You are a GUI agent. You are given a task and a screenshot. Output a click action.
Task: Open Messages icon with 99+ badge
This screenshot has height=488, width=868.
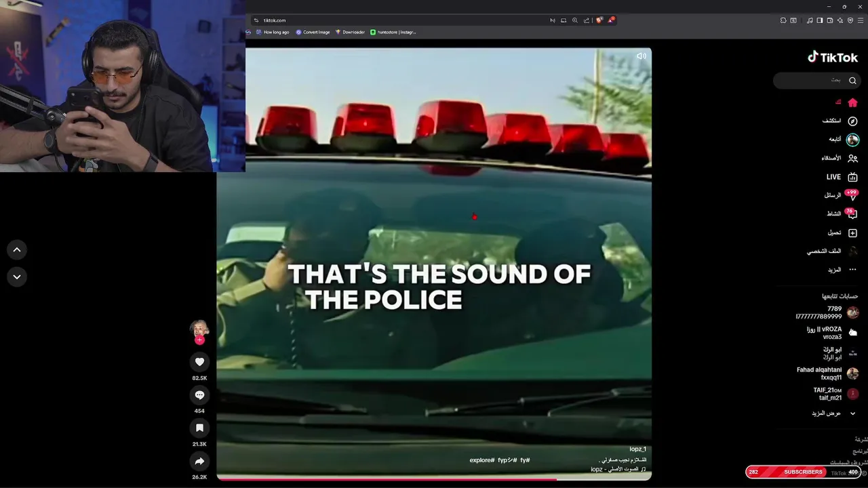tap(852, 196)
